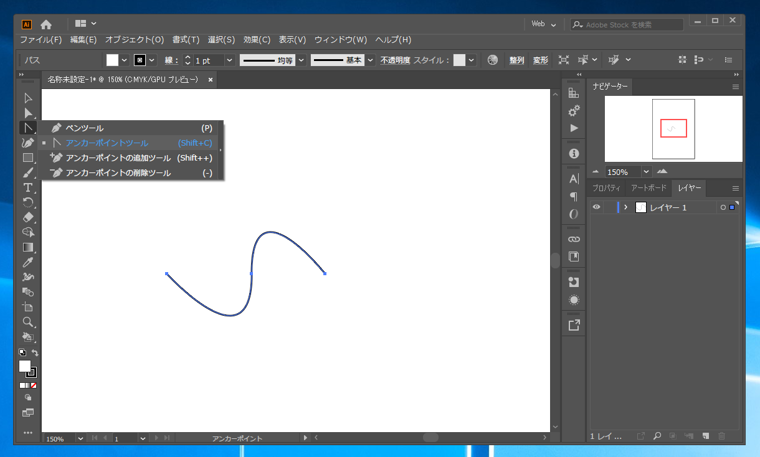Select the Selection tool arrow
Screen dimensions: 760x457
[x=28, y=98]
